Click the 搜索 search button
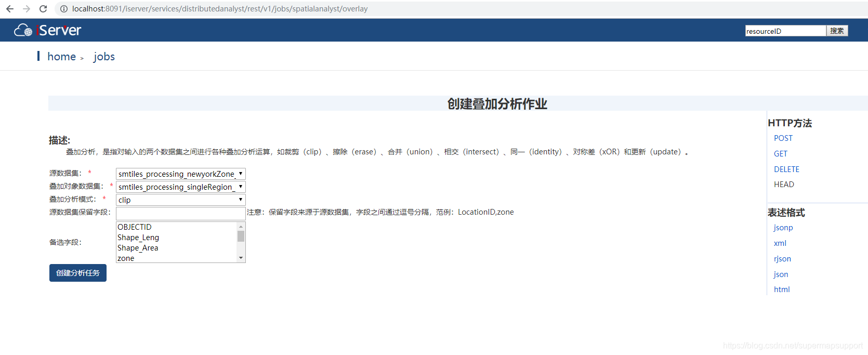 pos(837,31)
